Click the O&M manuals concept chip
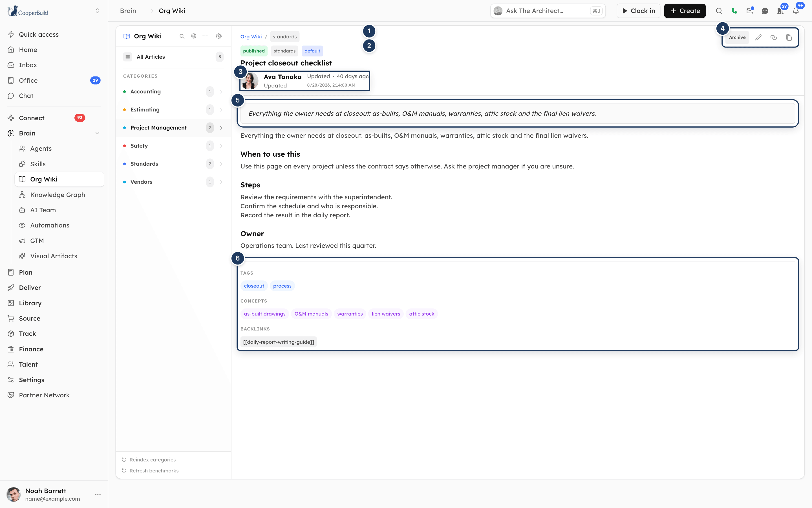 coord(311,314)
